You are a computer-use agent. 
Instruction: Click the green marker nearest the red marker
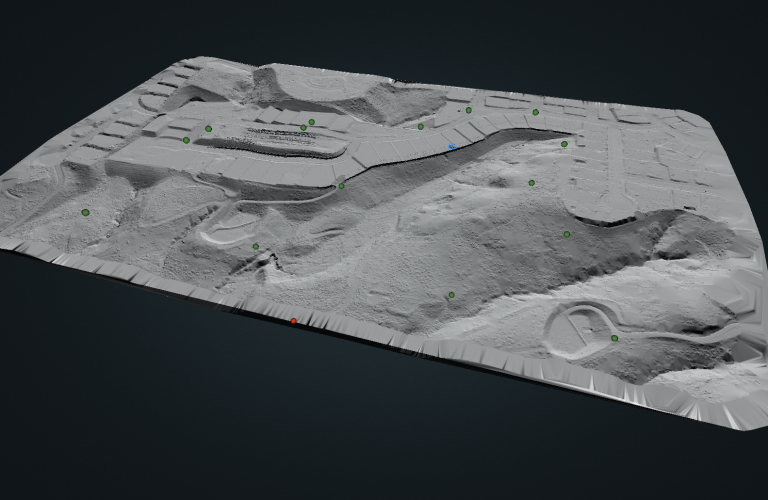pyautogui.click(x=255, y=246)
